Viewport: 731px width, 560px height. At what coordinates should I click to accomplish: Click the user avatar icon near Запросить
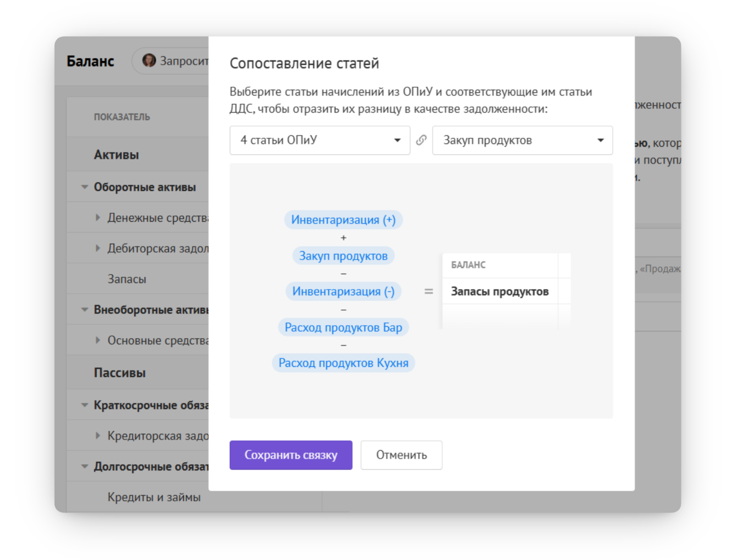[x=149, y=60]
